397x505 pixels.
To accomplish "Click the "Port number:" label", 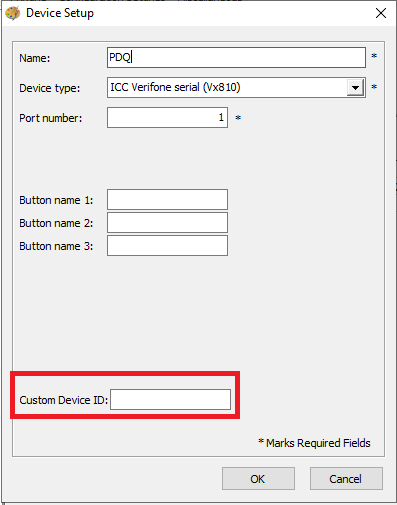I will click(51, 118).
